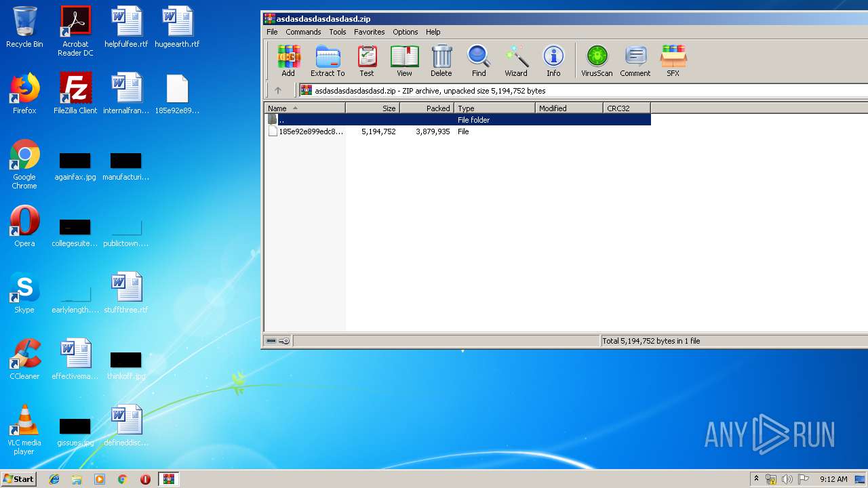The width and height of the screenshot is (868, 488).
Task: Click the Extract To toolbar icon
Action: pyautogui.click(x=328, y=61)
